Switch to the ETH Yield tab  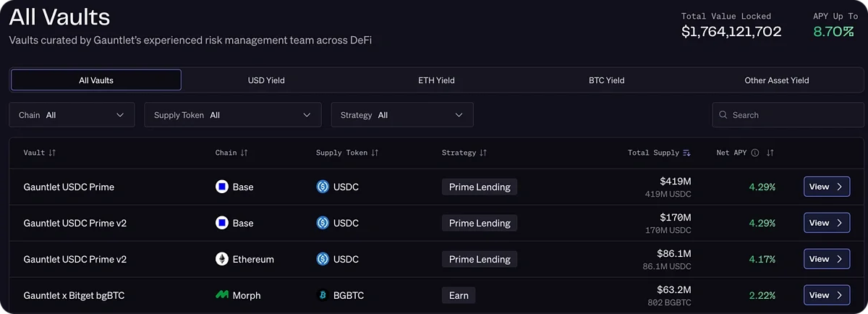pyautogui.click(x=436, y=80)
